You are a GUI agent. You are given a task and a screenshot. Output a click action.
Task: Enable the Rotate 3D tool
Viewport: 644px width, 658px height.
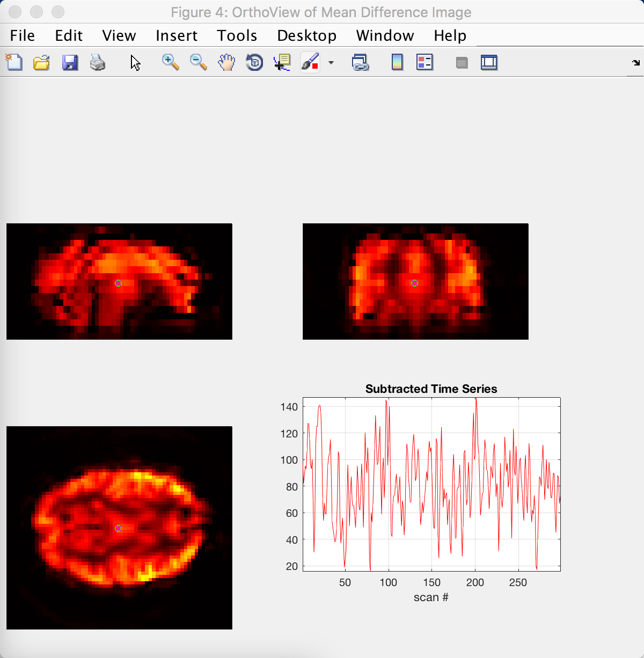[254, 63]
